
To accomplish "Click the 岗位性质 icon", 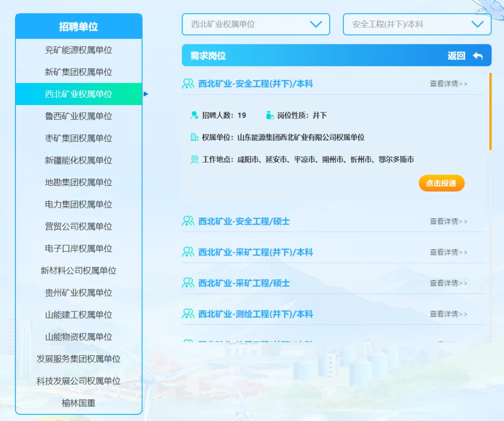I will point(270,115).
